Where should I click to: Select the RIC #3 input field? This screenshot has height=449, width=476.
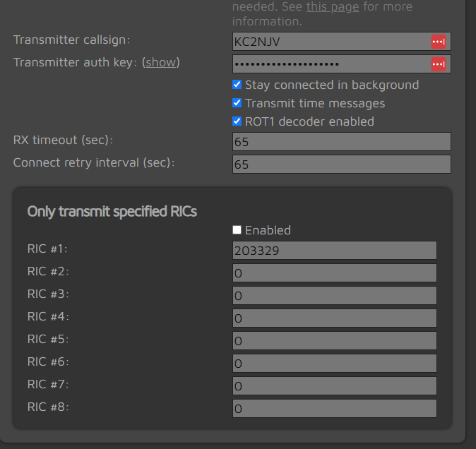point(334,296)
